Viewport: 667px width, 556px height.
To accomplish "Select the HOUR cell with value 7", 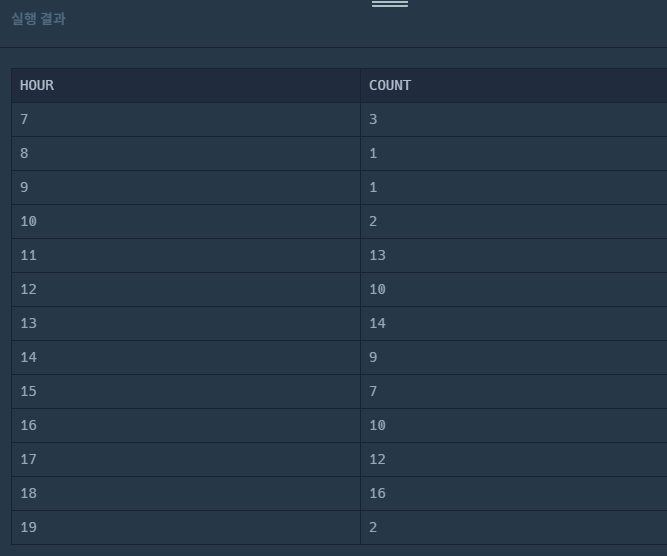I will (186, 120).
